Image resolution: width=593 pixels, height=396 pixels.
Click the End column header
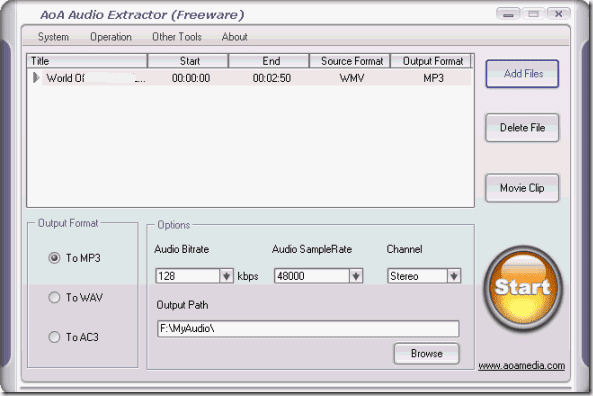point(269,61)
